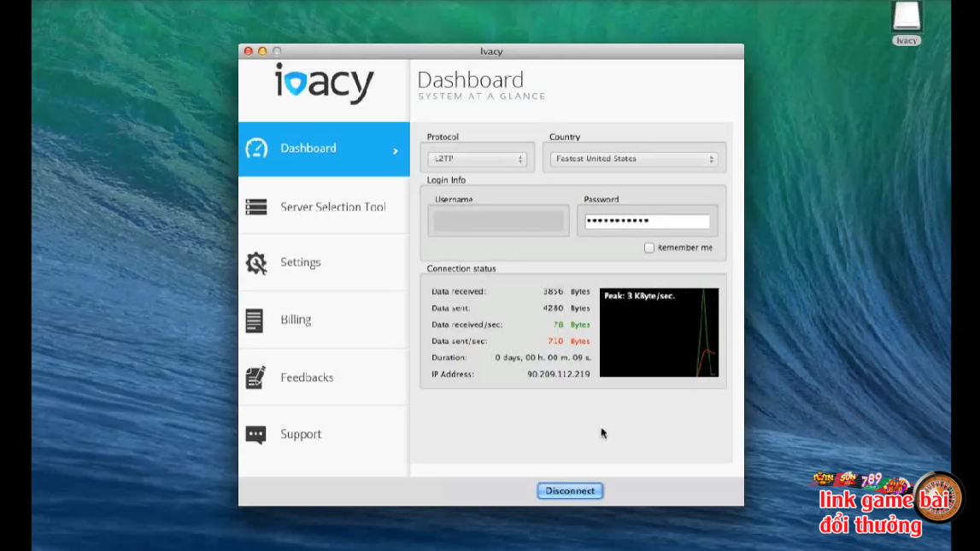Viewport: 980px width, 551px height.
Task: Click the Login Info label
Action: pyautogui.click(x=446, y=180)
